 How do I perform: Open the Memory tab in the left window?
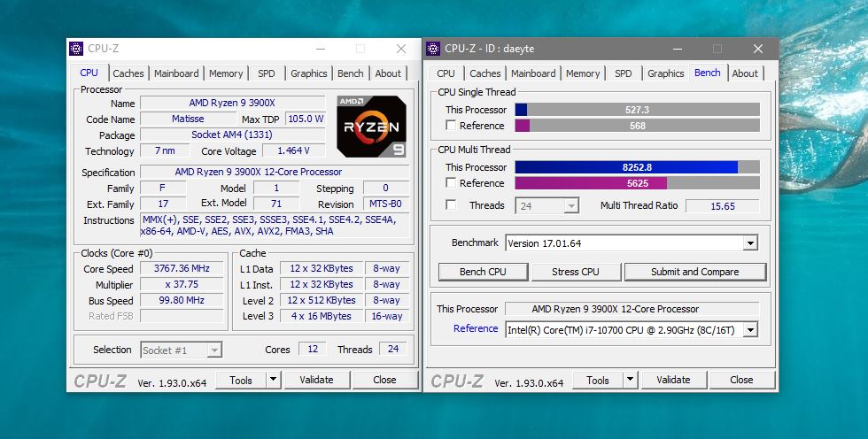[226, 73]
